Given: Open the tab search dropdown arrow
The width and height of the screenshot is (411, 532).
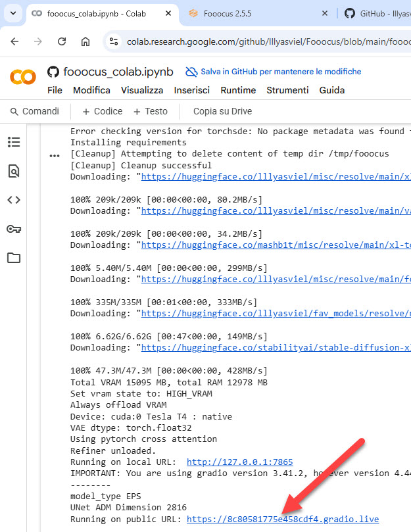Looking at the screenshot, I should (13, 14).
